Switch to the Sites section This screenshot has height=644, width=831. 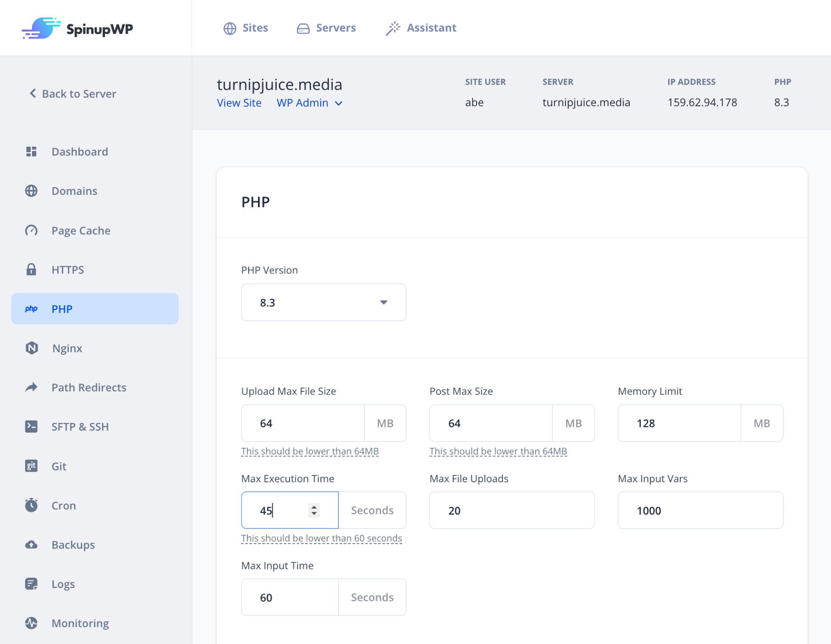pos(245,28)
